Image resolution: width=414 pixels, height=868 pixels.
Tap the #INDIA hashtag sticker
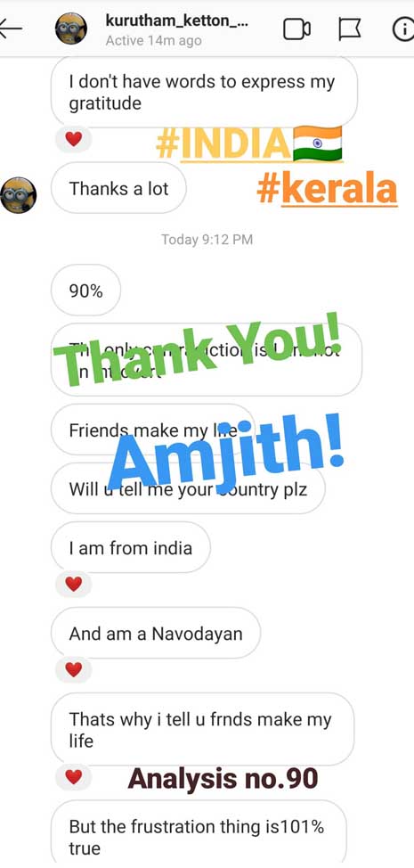249,143
